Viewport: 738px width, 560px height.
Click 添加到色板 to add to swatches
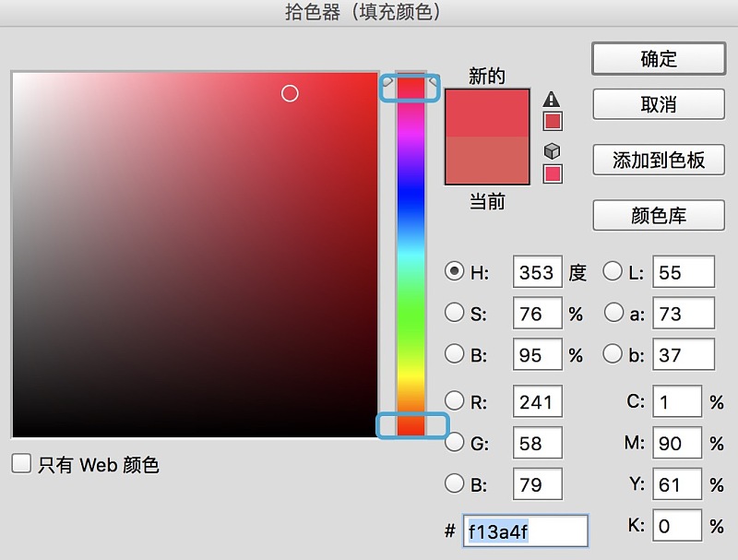(658, 160)
